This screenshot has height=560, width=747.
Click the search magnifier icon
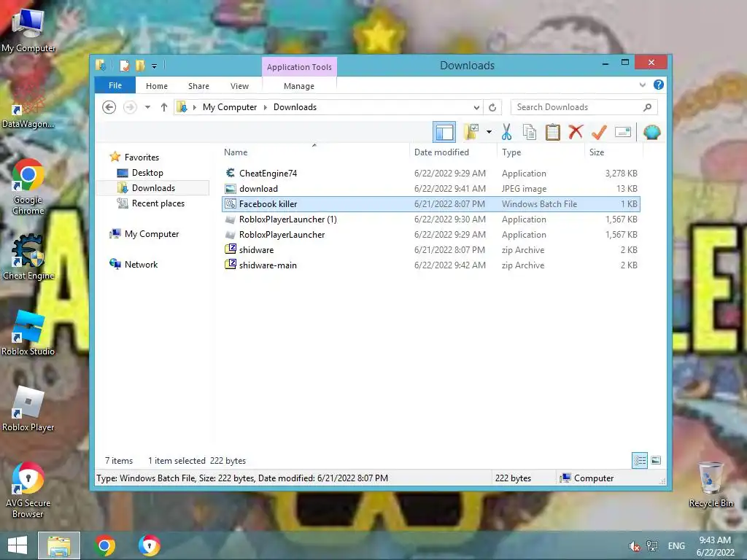point(648,107)
